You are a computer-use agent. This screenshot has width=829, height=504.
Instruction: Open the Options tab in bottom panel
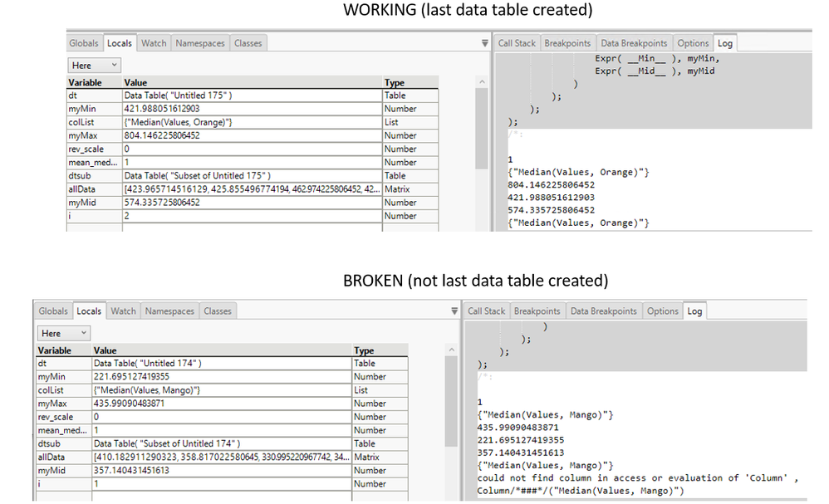pyautogui.click(x=663, y=311)
